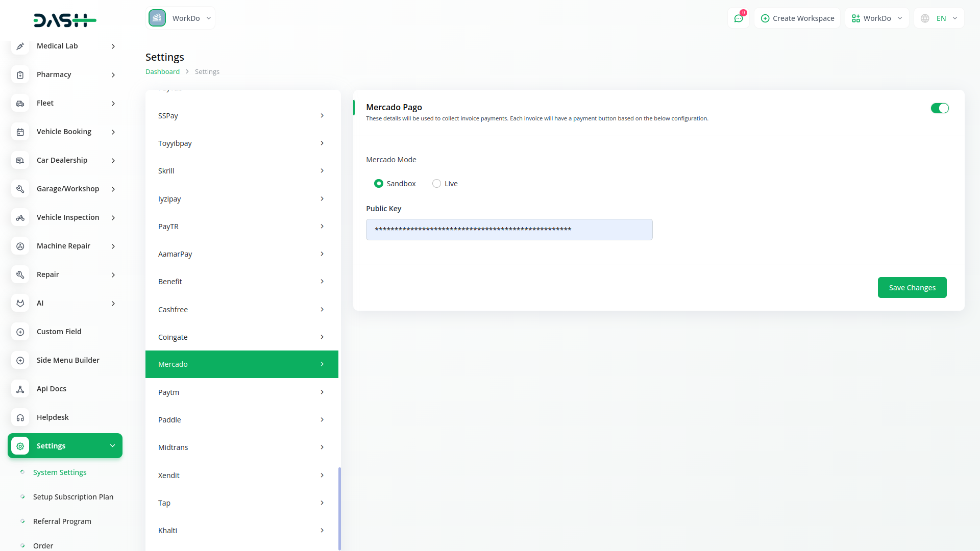Select the Sandbox mode radio button
This screenshot has height=551, width=980.
pyautogui.click(x=378, y=184)
